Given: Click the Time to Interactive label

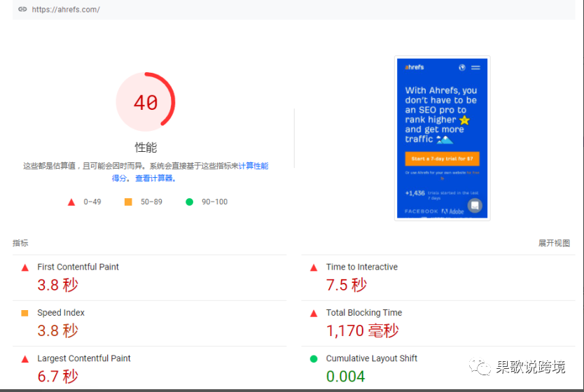Looking at the screenshot, I should 361,267.
